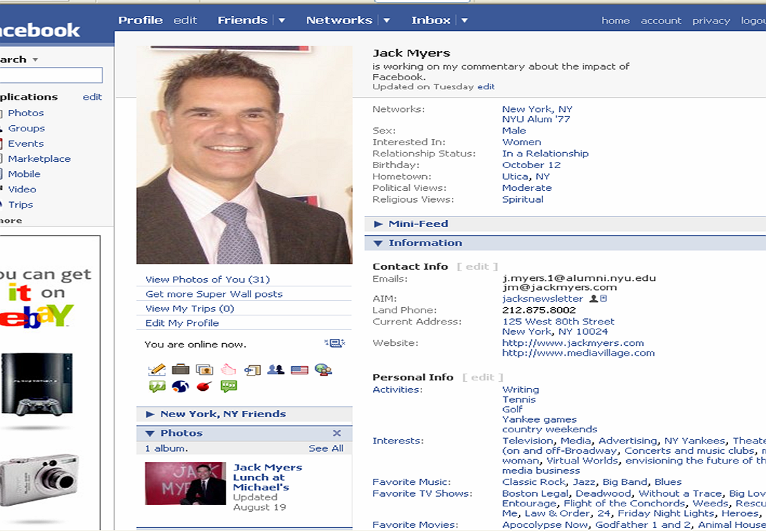Expand the New York, NY Friends section
This screenshot has width=766, height=532.
tap(150, 414)
